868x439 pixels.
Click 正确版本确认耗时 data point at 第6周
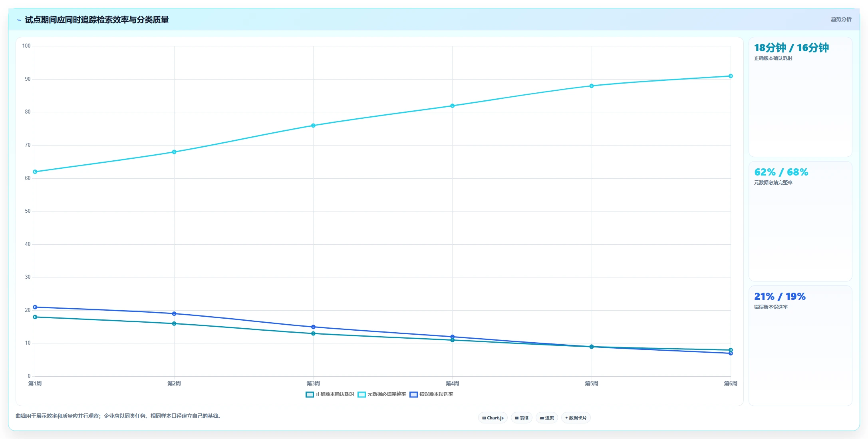[731, 350]
